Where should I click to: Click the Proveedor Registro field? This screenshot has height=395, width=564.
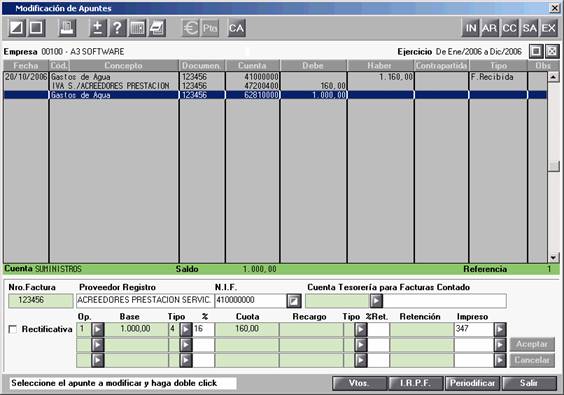coord(145,301)
